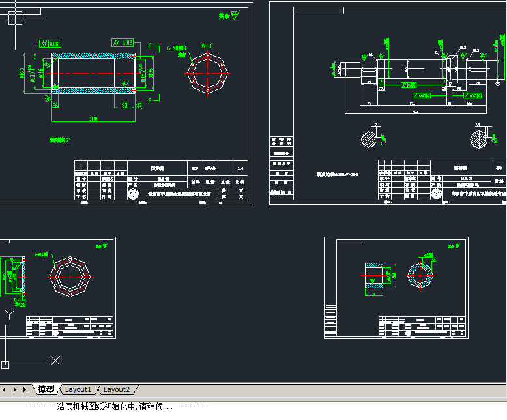Select the 330 length dimension text
This screenshot has width=507, height=420.
pyautogui.click(x=93, y=119)
